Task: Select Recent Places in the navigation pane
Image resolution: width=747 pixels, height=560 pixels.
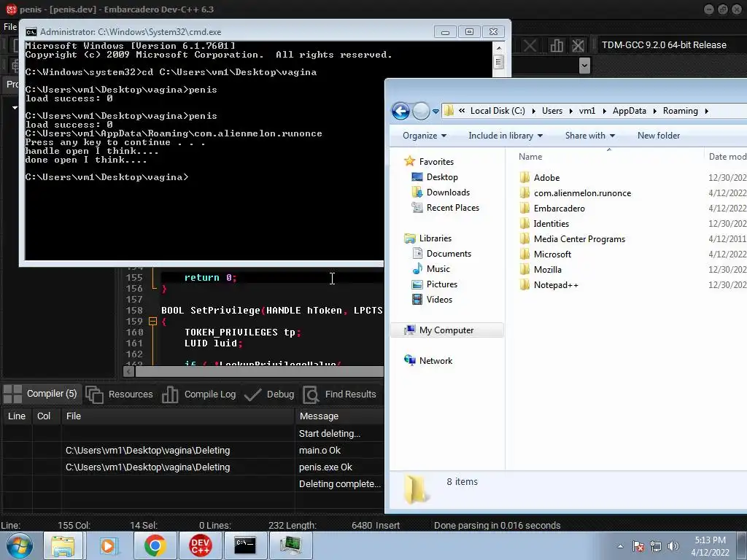Action: [452, 208]
